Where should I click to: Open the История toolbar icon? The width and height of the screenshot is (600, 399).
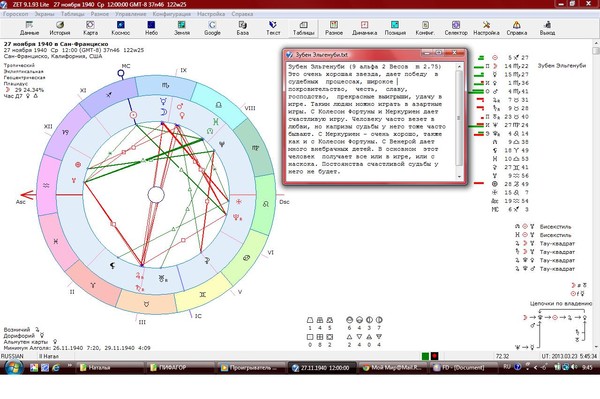point(60,28)
